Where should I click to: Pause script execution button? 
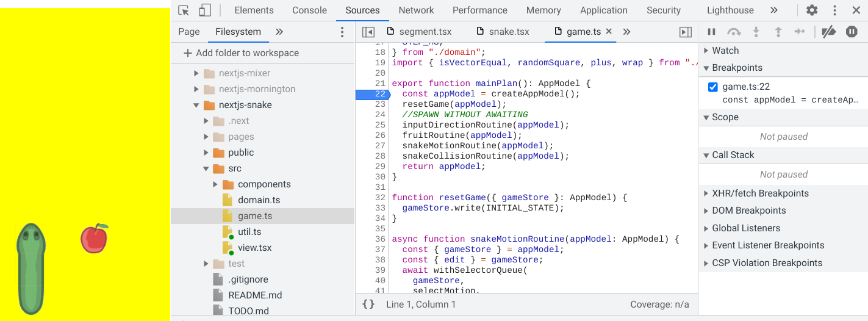[711, 32]
